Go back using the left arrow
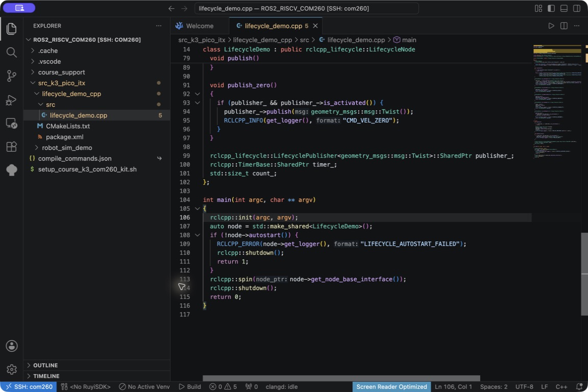The image size is (588, 392). [x=171, y=8]
